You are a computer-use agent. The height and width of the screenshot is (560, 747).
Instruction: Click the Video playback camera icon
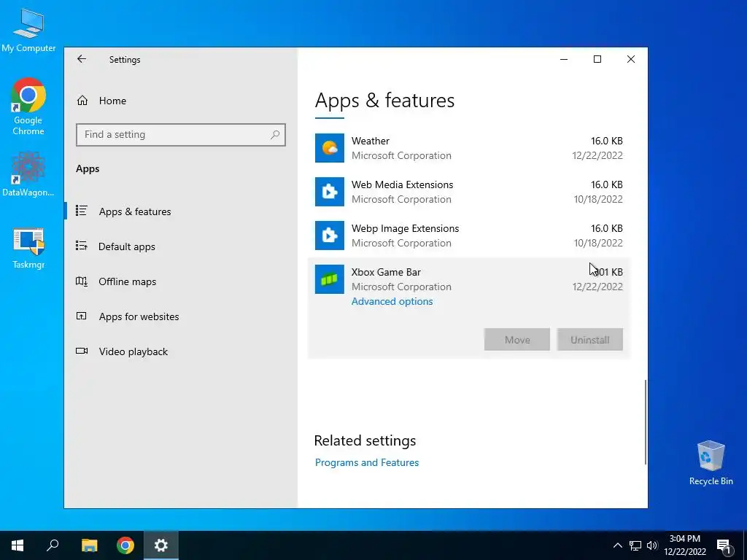82,351
